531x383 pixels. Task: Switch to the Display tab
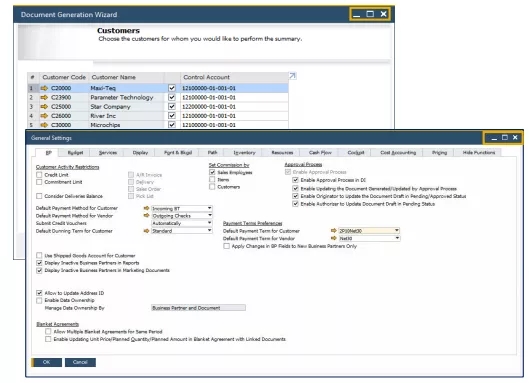140,153
